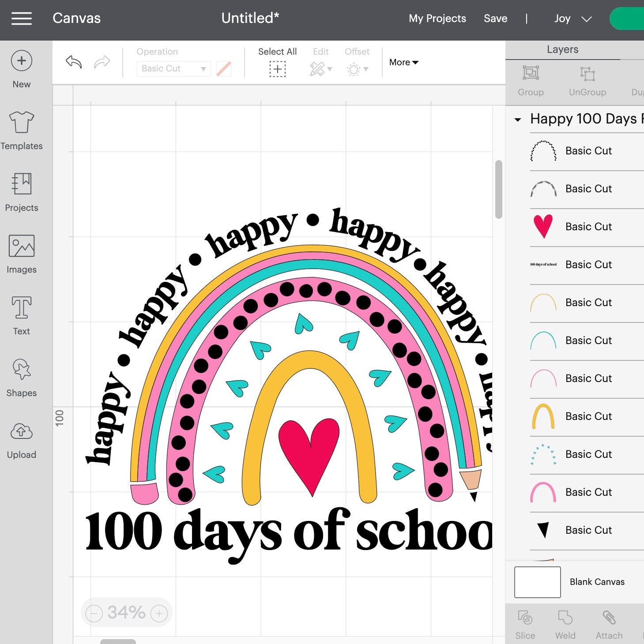Collapse the Happy 100 Days layer group
644x644 pixels.
point(519,119)
